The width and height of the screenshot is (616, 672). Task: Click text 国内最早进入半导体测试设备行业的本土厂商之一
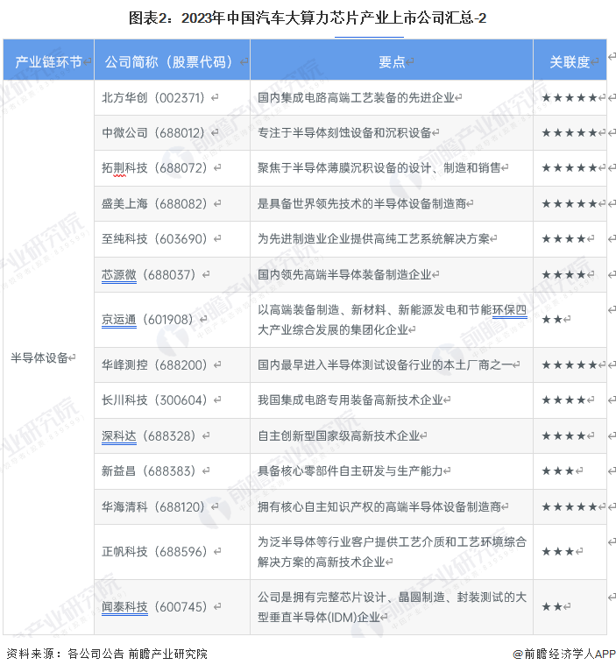pyautogui.click(x=385, y=364)
